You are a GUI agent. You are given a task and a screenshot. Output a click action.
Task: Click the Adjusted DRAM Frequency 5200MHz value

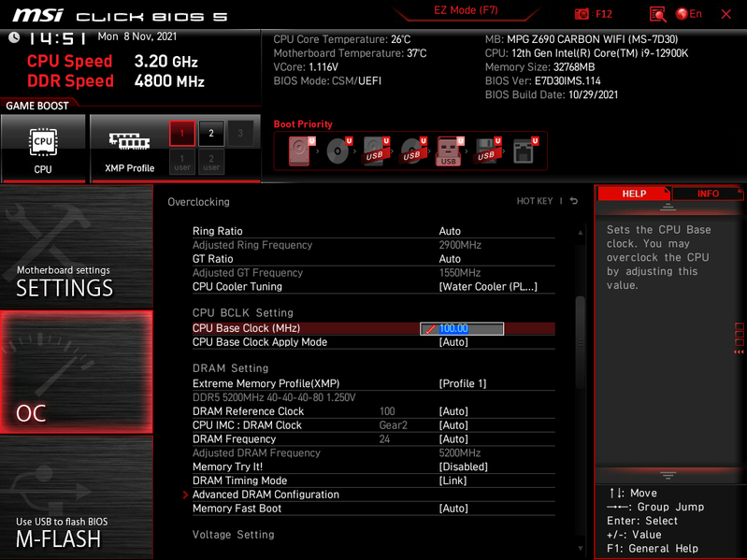point(460,452)
